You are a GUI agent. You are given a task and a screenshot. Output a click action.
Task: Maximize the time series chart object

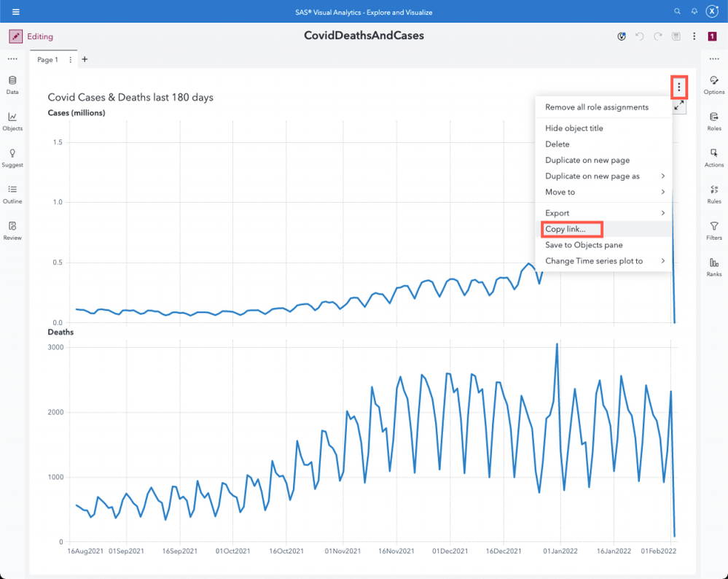pos(678,106)
